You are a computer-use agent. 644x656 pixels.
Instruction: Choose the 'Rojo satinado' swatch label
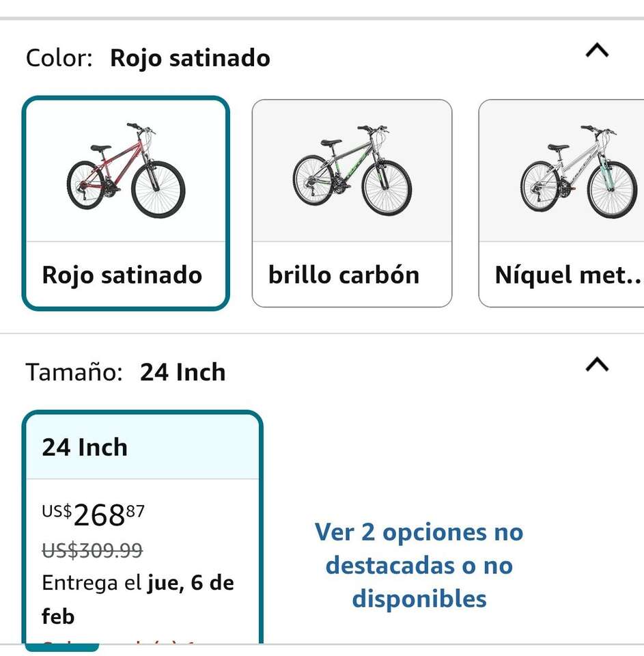coord(122,275)
